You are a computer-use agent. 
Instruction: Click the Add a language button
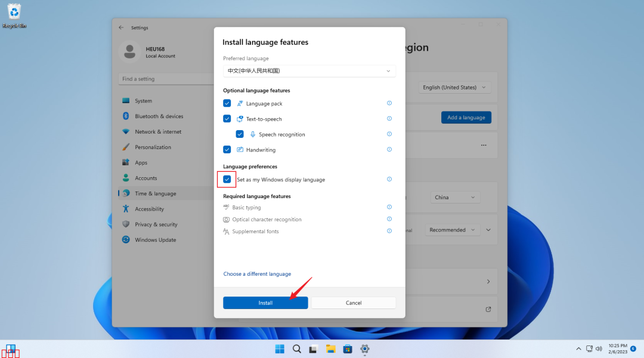pos(466,117)
